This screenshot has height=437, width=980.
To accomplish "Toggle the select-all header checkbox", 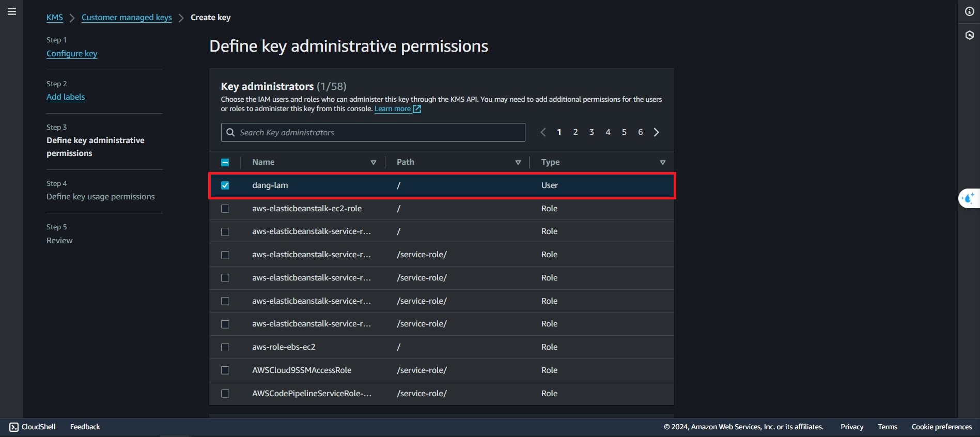I will pos(225,162).
